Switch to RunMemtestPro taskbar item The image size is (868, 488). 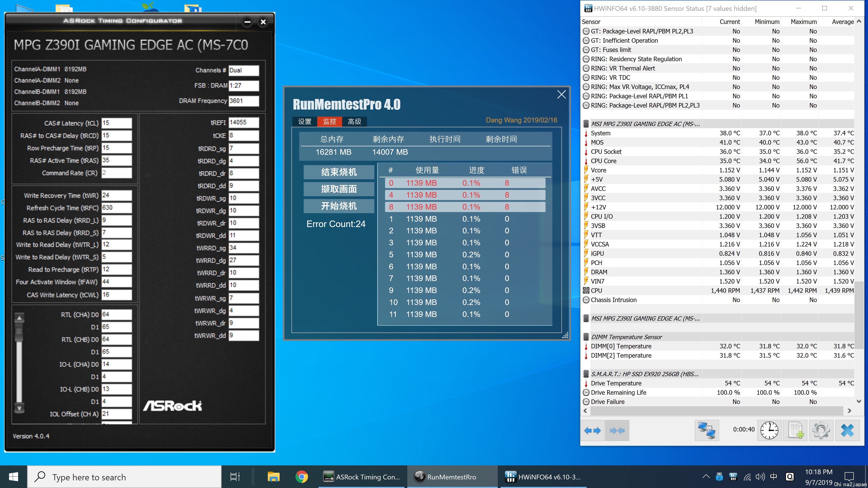[452, 476]
